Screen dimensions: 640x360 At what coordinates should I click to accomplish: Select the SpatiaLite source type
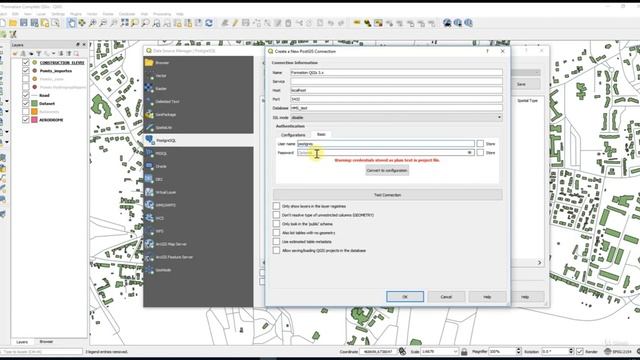198,128
